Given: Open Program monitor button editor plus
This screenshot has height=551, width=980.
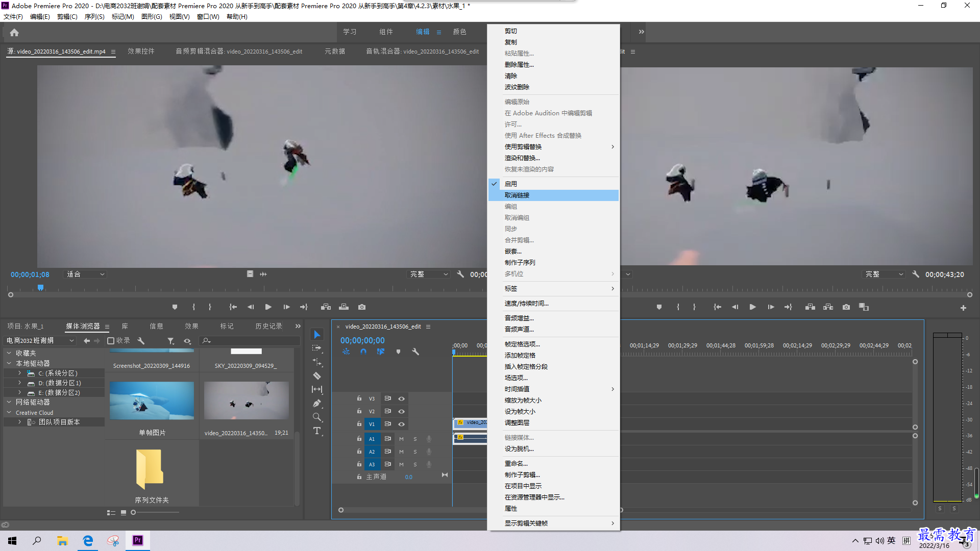Looking at the screenshot, I should [963, 308].
